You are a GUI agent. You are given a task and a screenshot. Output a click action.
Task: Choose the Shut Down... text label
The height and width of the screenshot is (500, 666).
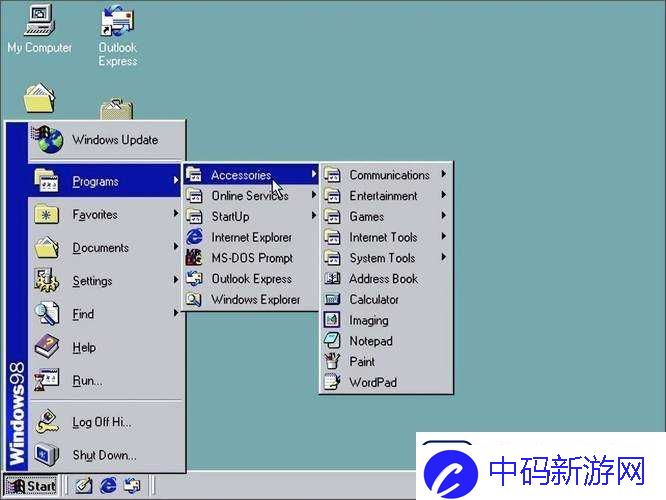104,455
